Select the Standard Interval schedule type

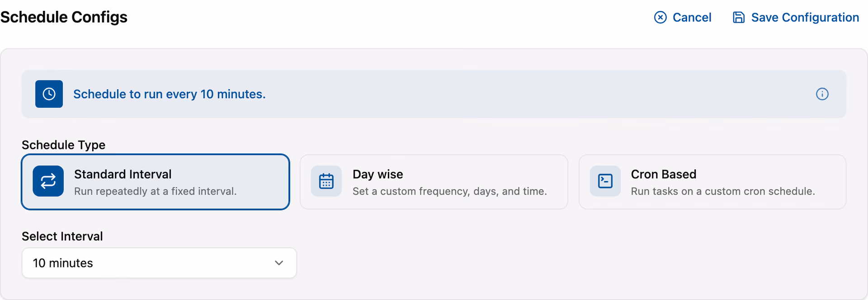click(x=156, y=182)
